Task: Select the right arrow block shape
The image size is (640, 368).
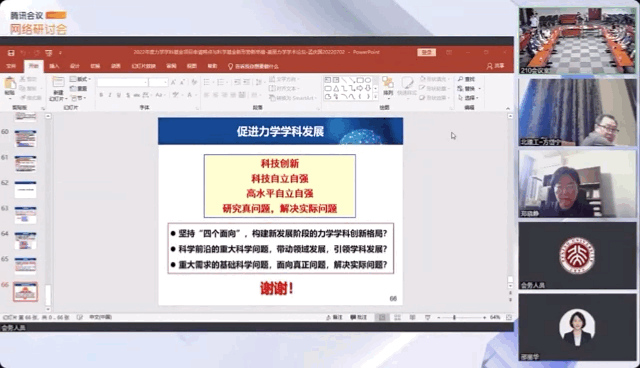Action: click(360, 88)
